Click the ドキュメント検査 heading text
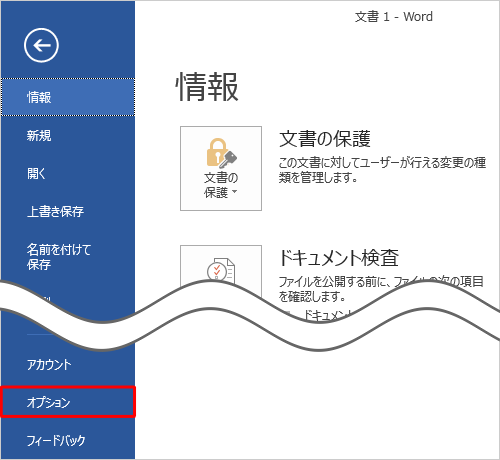Screen dimensions: 500x460 click(x=339, y=258)
